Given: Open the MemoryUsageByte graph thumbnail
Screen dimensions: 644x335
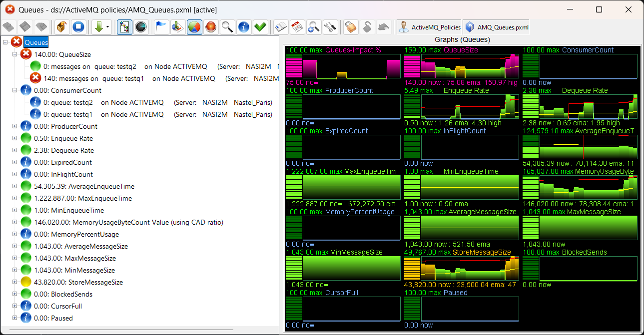Looking at the screenshot, I should [580, 187].
